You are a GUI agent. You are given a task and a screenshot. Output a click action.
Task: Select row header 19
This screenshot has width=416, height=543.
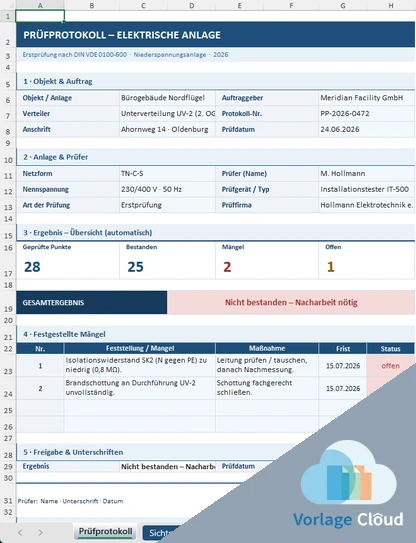point(8,302)
